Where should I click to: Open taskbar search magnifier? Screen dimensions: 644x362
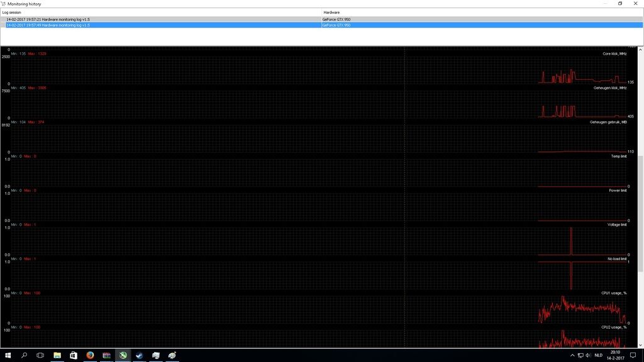point(25,355)
